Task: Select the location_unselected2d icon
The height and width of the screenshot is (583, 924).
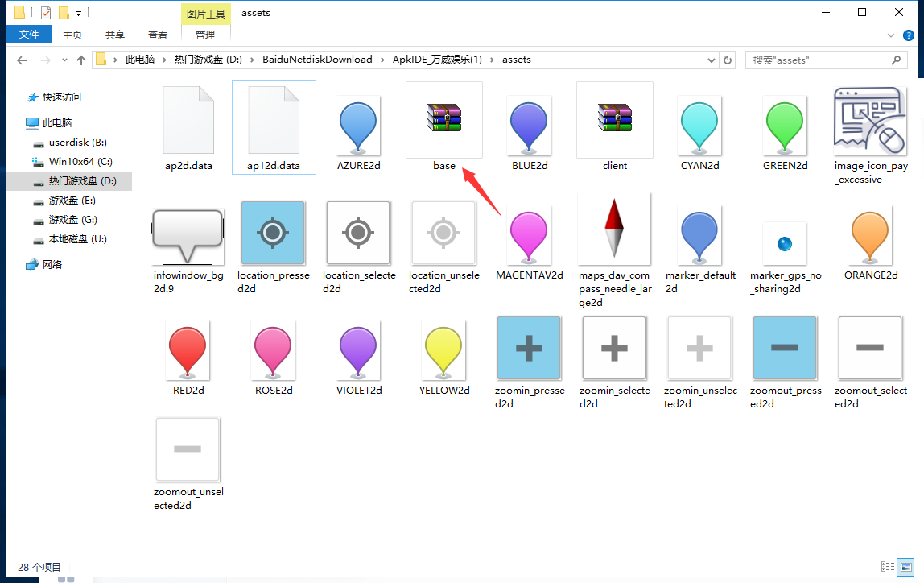Action: (443, 233)
